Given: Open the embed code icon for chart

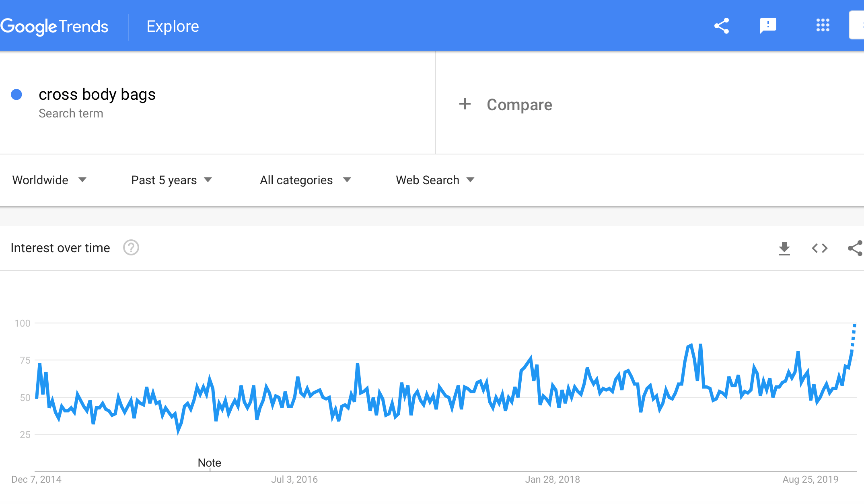Looking at the screenshot, I should (x=819, y=248).
